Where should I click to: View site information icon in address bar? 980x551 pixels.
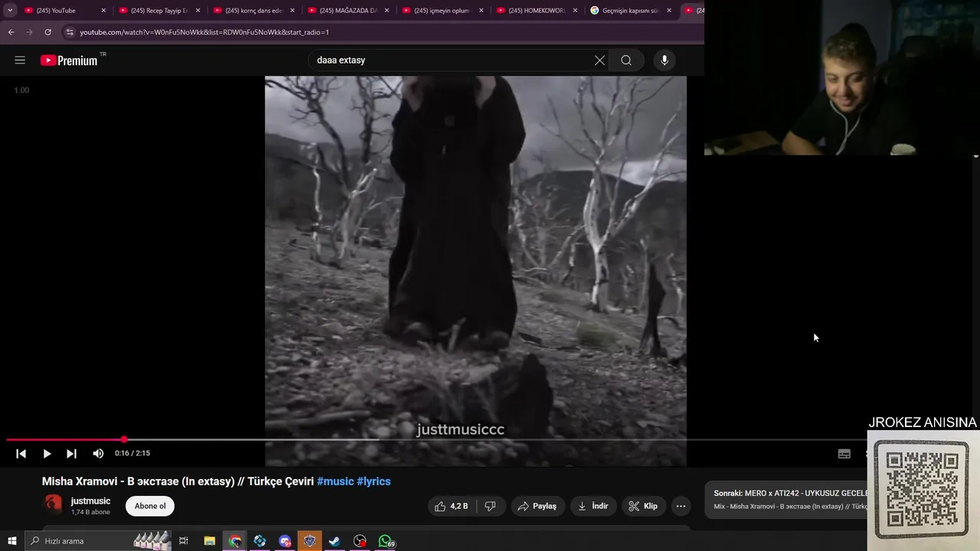point(70,32)
